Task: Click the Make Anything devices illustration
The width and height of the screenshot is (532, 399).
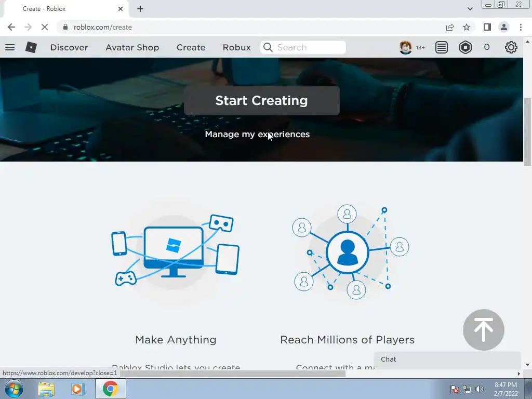Action: (176, 251)
